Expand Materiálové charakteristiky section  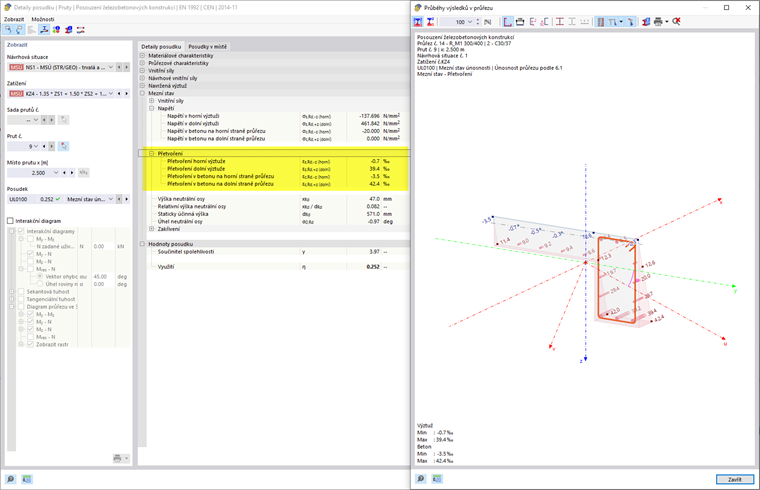[x=142, y=56]
